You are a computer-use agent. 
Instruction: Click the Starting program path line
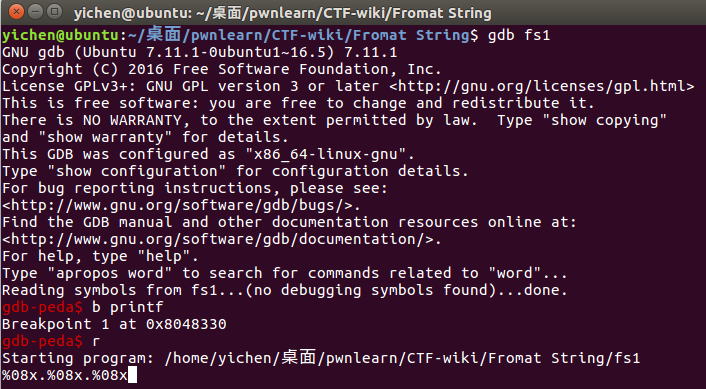pos(321,358)
